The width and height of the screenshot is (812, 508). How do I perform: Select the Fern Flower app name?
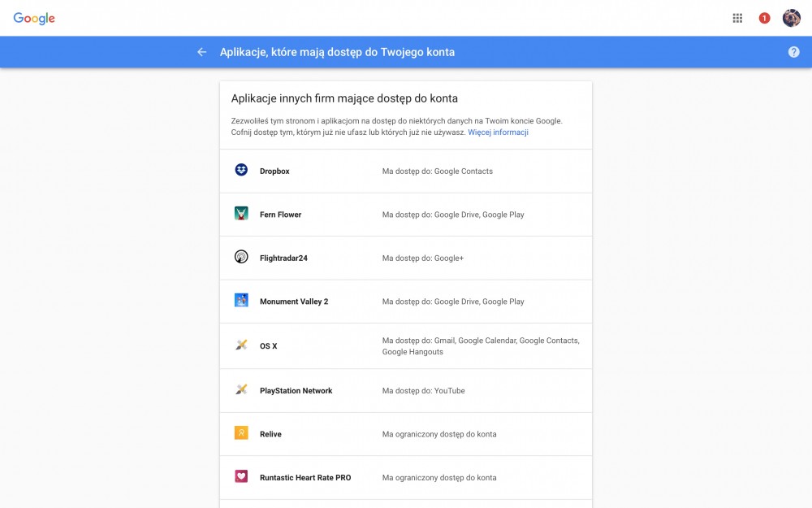(x=280, y=215)
